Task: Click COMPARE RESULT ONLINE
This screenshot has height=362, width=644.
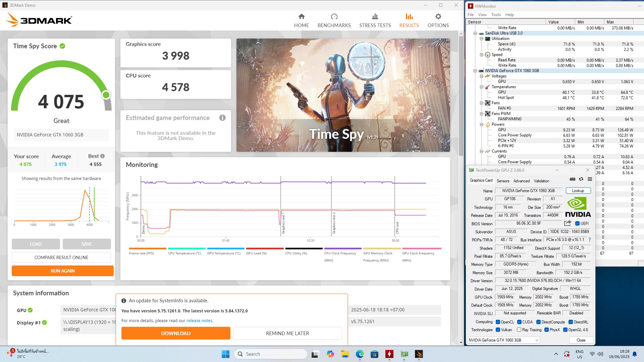Action: (x=61, y=257)
